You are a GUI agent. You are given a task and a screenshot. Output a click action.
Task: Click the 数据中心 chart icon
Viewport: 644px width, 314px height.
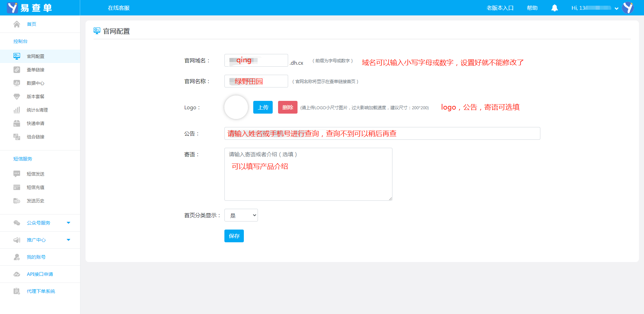pos(17,83)
